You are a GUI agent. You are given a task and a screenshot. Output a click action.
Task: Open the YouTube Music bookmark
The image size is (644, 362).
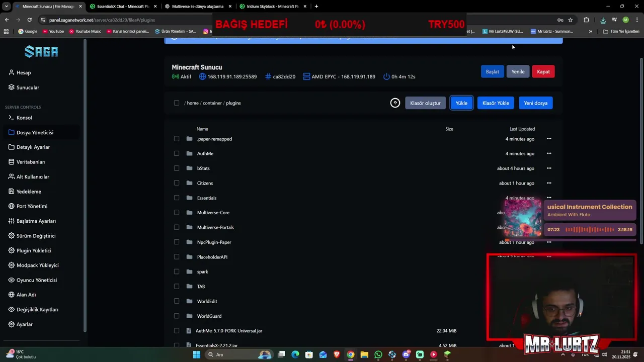pos(85,31)
